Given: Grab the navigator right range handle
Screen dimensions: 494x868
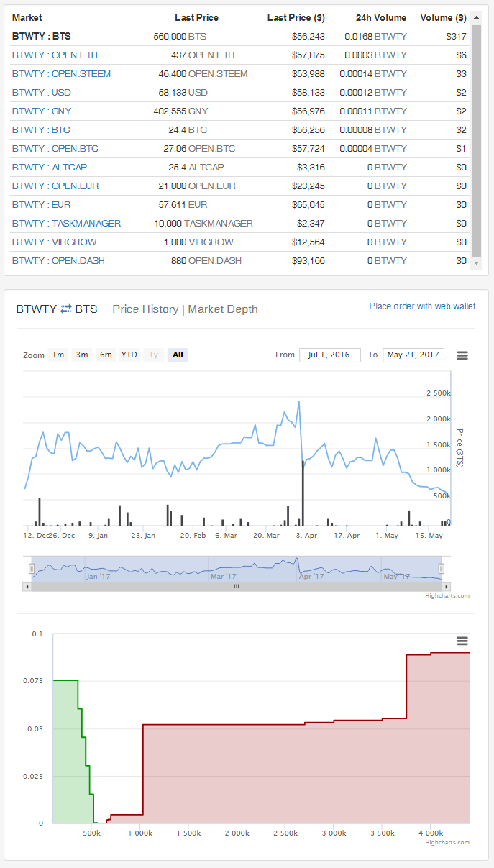Looking at the screenshot, I should click(x=442, y=568).
